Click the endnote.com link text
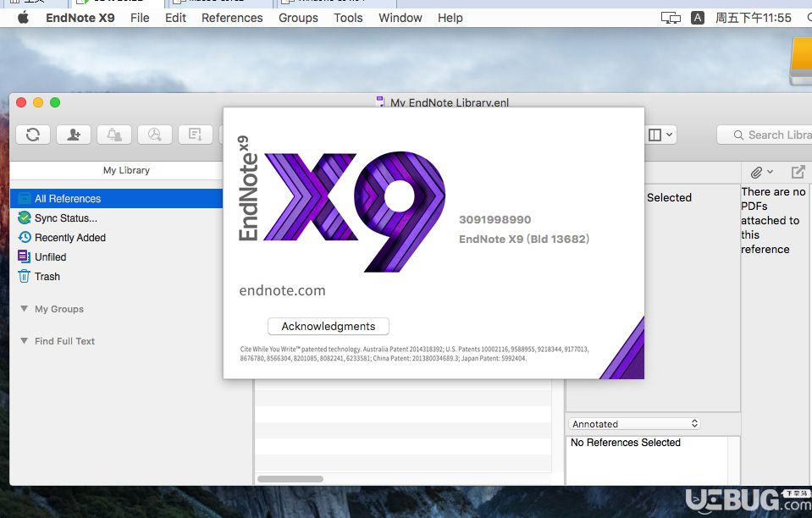 click(282, 291)
